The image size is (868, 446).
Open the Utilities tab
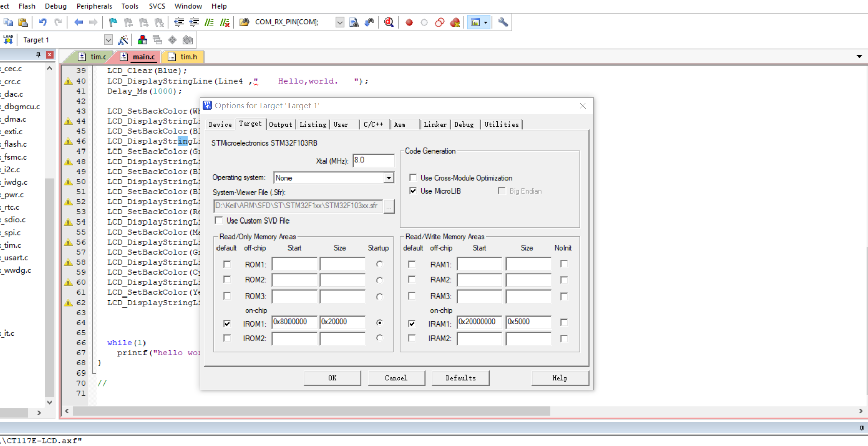pyautogui.click(x=501, y=124)
